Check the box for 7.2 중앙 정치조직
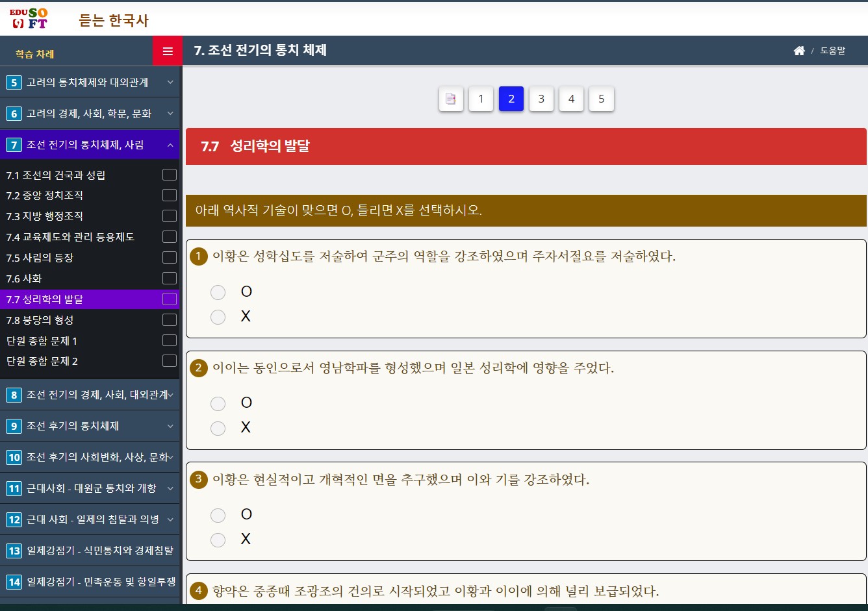 (170, 195)
